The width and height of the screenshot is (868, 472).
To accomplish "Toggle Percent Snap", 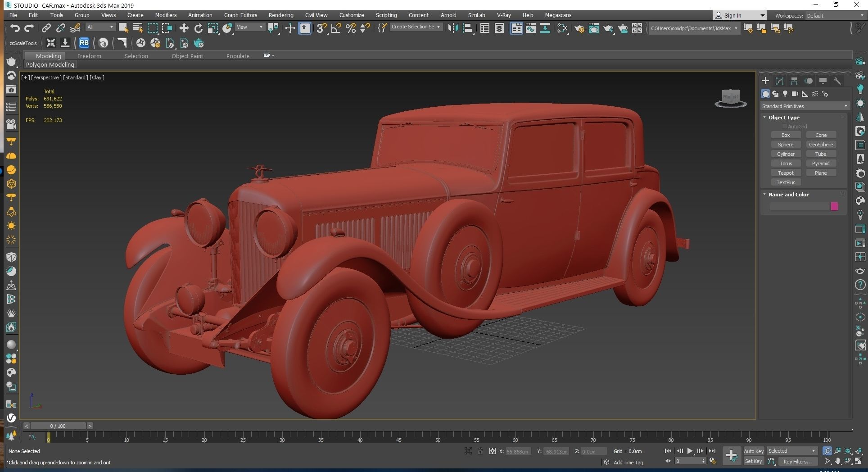I will click(350, 28).
